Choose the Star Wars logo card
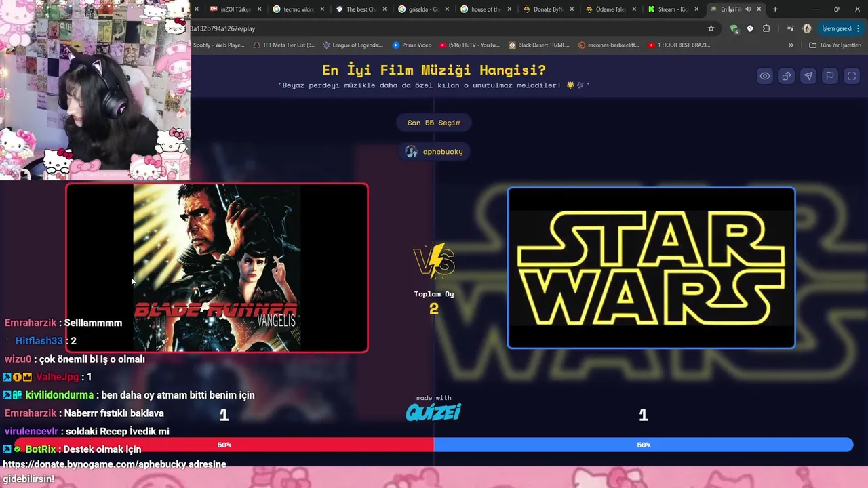This screenshot has height=488, width=868. [651, 268]
